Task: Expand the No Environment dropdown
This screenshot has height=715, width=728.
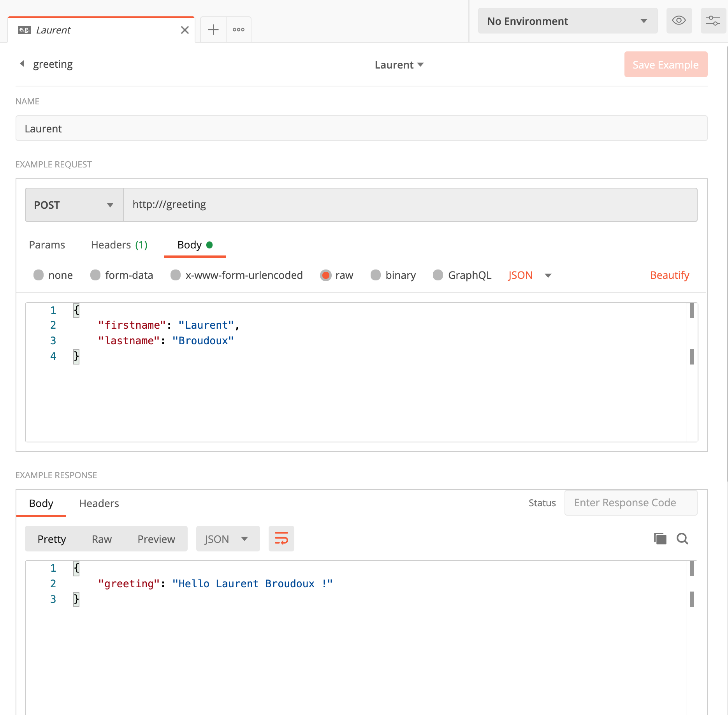Action: click(567, 21)
